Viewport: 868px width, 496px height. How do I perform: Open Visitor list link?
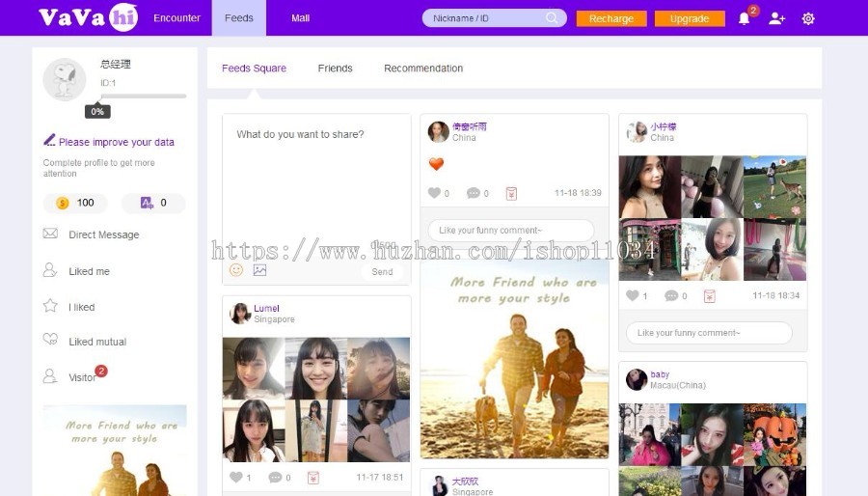click(x=81, y=377)
